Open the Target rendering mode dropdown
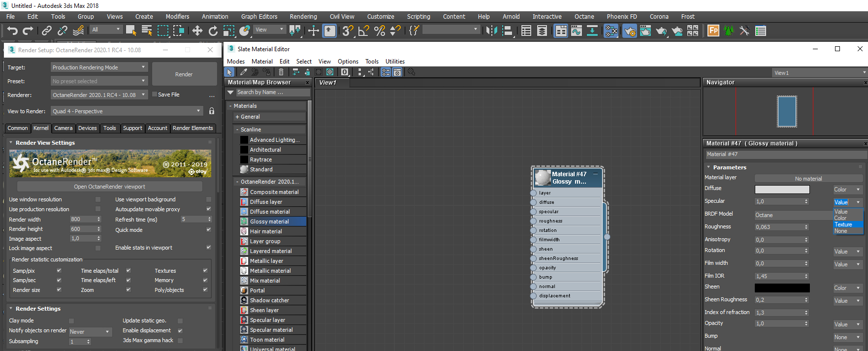 pos(99,67)
